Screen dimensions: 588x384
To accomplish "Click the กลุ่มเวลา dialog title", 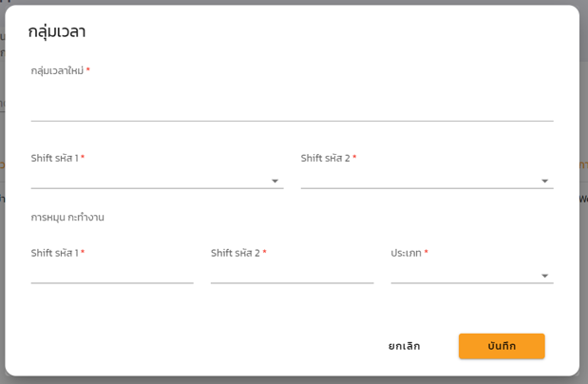I will [57, 31].
